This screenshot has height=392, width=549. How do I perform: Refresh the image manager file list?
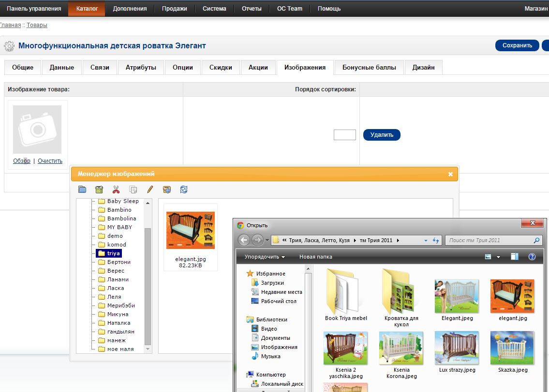[x=184, y=189]
